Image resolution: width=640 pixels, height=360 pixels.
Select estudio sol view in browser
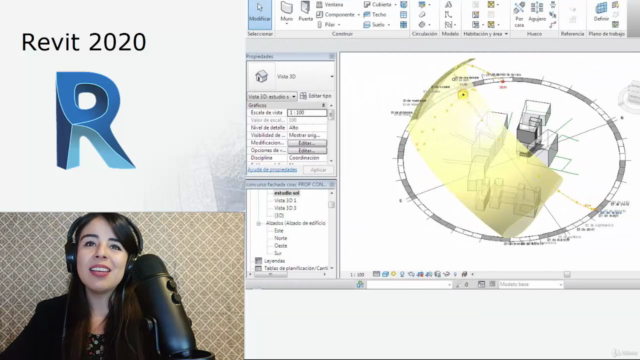[x=287, y=193]
